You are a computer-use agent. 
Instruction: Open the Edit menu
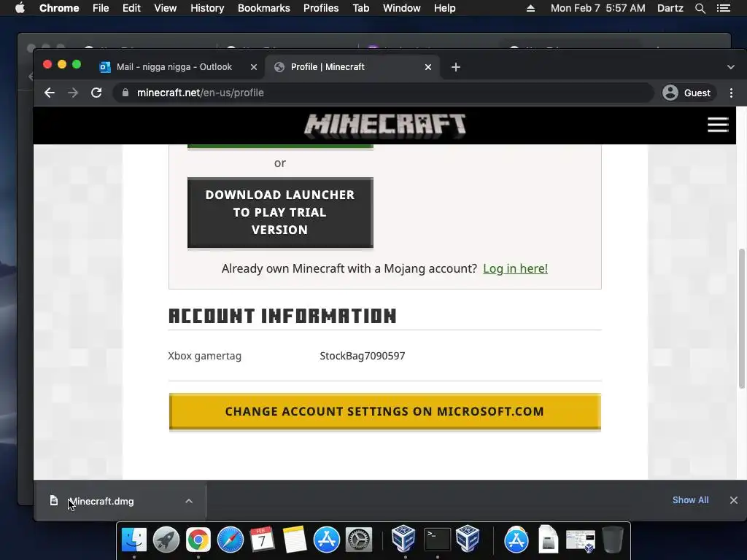coord(131,8)
